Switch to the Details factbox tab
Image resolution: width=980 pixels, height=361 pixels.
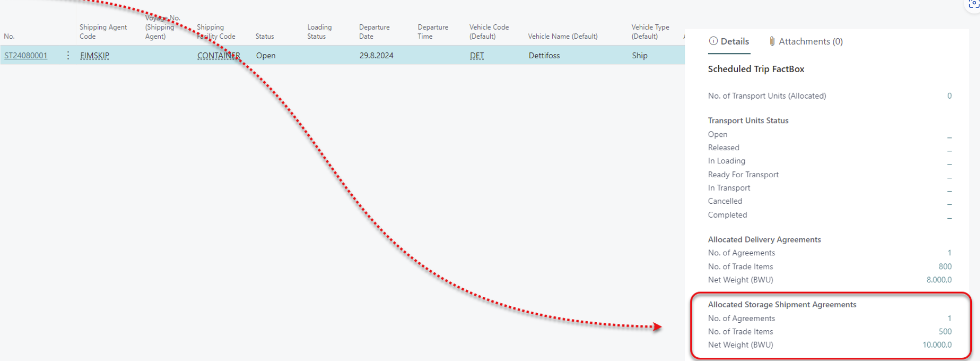click(729, 41)
